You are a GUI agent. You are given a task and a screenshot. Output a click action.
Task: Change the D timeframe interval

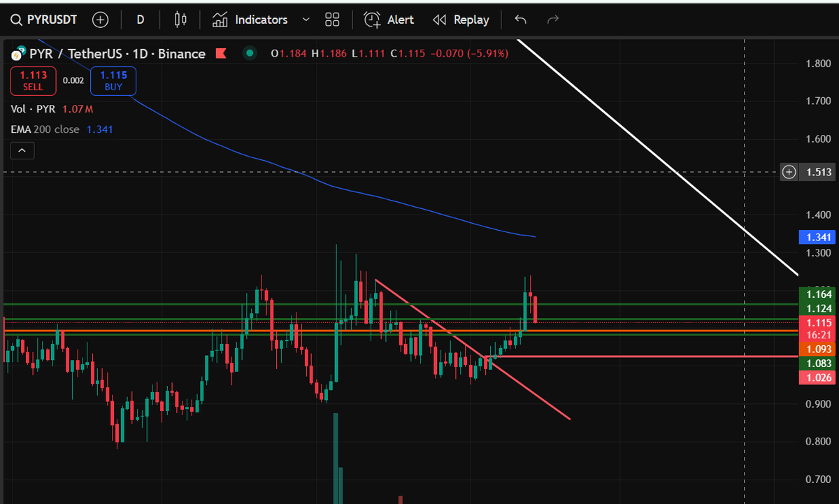(x=141, y=20)
